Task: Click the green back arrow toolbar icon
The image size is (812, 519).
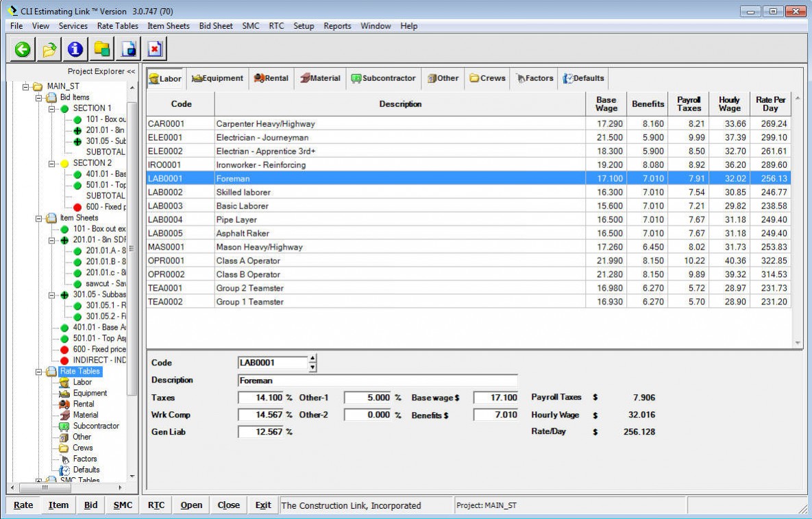Action: tap(22, 49)
